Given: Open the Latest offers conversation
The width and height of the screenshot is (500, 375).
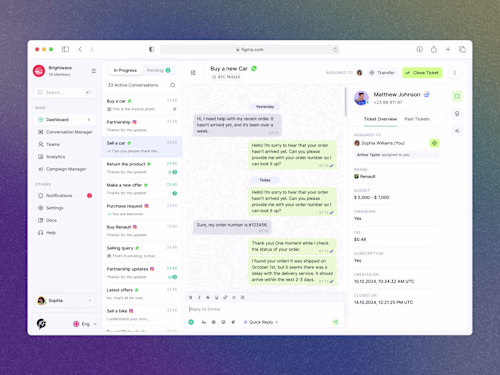Looking at the screenshot, I should [142, 294].
